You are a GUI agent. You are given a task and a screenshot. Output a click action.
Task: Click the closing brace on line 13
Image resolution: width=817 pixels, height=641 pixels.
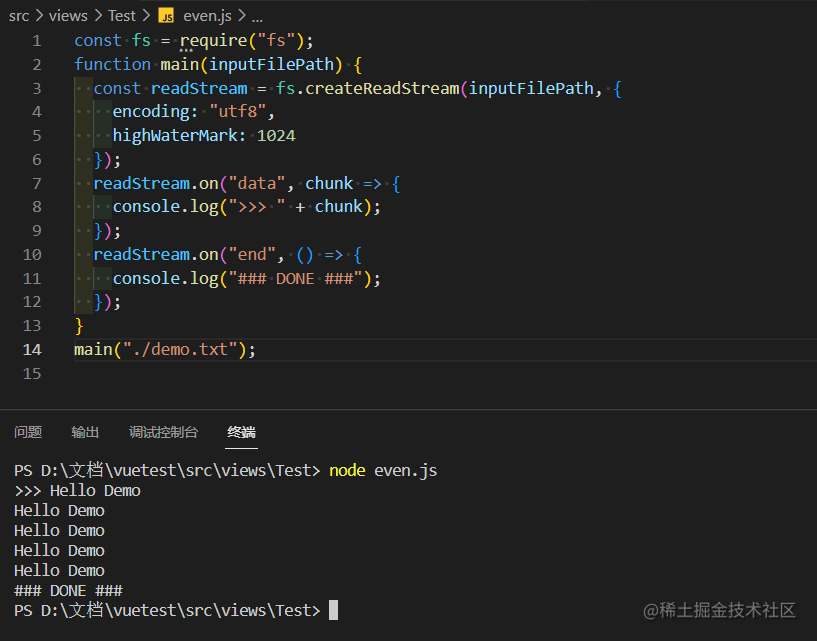79,326
